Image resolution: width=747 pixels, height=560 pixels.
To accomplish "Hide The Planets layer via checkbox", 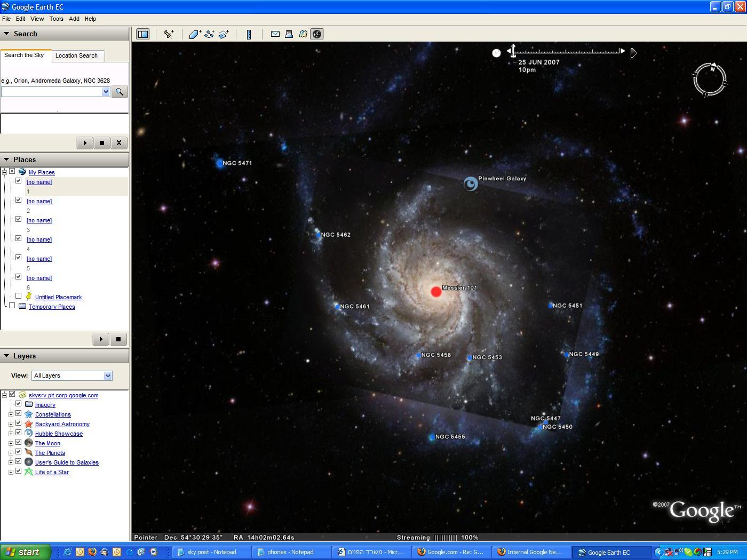I will [x=19, y=452].
